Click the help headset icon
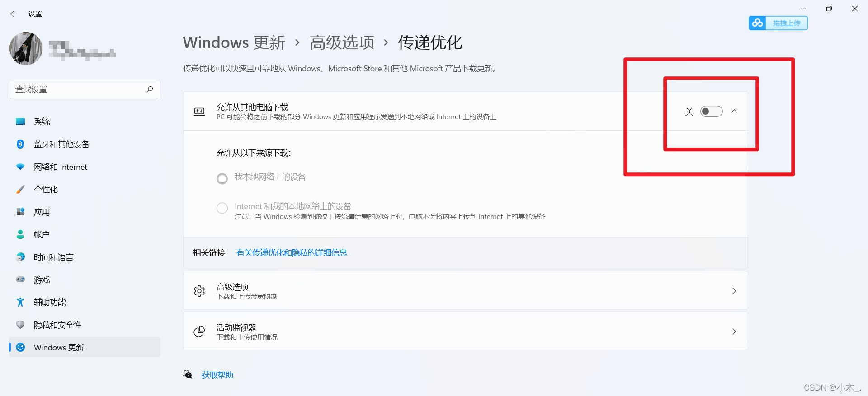The image size is (868, 396). [x=188, y=374]
